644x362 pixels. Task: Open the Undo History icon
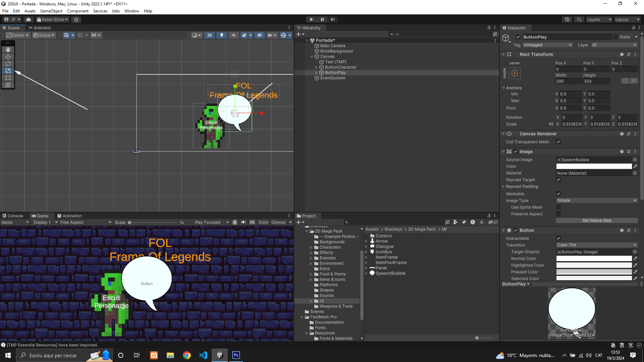(567, 19)
